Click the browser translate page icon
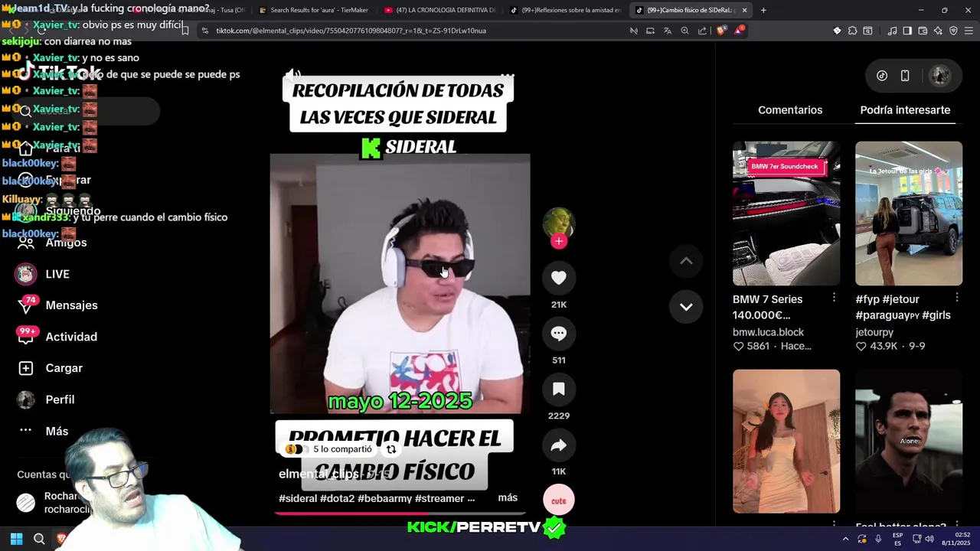 pyautogui.click(x=668, y=31)
